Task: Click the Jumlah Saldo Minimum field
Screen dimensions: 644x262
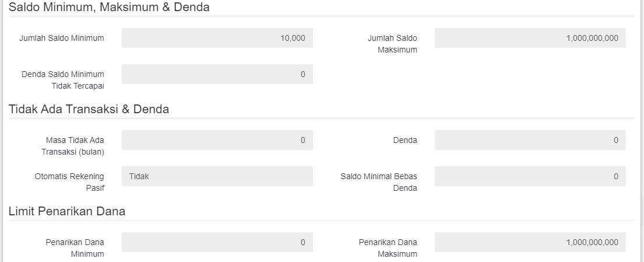Action: [217, 38]
